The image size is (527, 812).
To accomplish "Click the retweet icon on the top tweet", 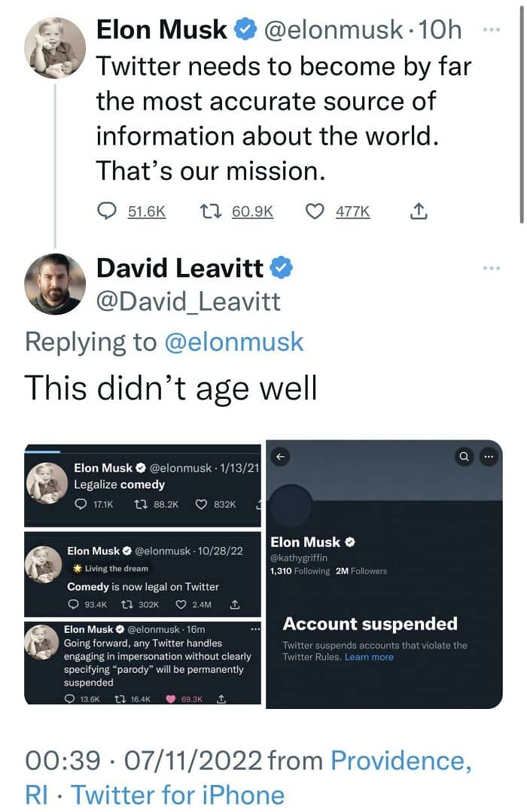I will (x=210, y=212).
